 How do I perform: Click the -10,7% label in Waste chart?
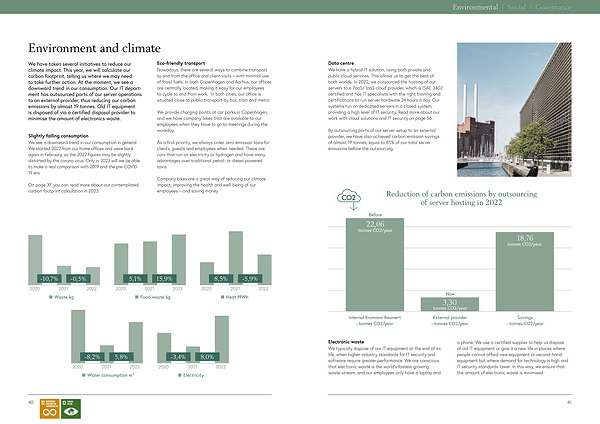[x=47, y=278]
